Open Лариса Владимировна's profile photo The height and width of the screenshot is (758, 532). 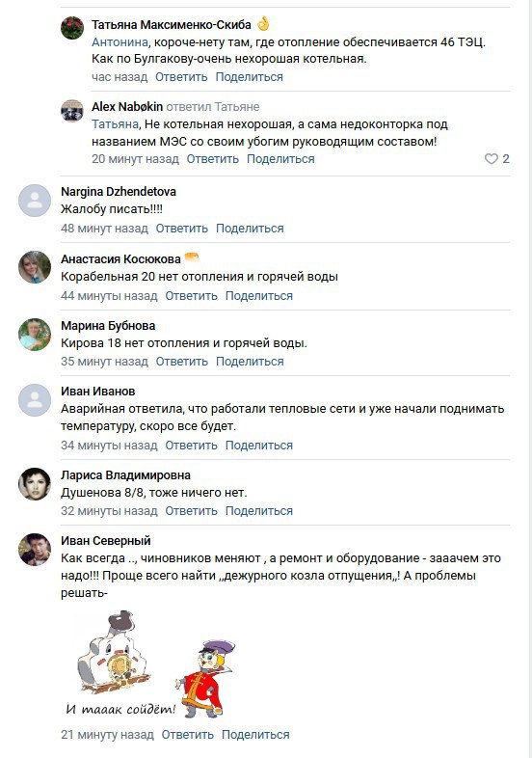(35, 484)
